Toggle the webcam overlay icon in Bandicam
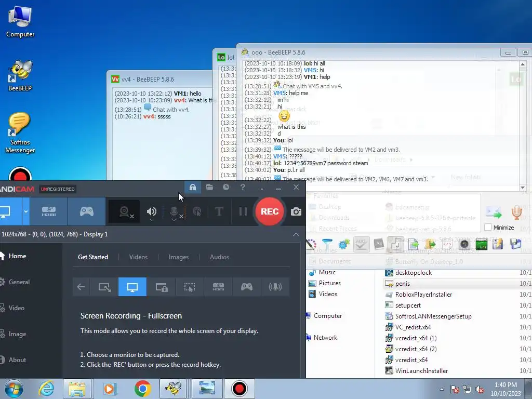The height and width of the screenshot is (399, 532). [124, 212]
